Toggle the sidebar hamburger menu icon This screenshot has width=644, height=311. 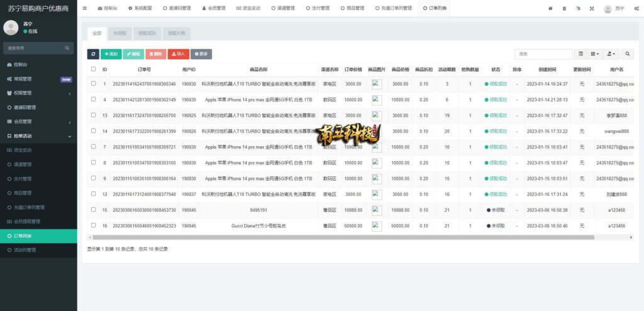[85, 8]
